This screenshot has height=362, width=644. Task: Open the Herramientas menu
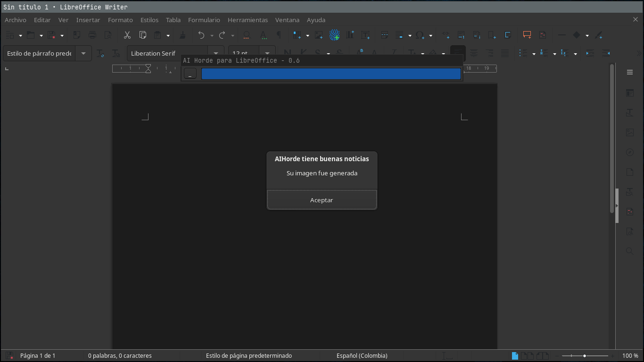[x=248, y=20]
